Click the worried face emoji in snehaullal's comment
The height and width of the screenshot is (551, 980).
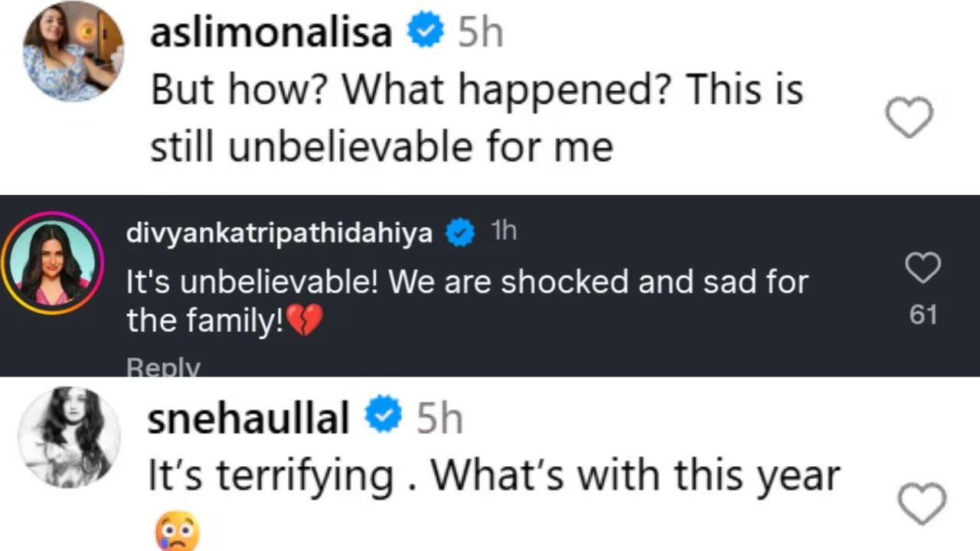coord(177,530)
